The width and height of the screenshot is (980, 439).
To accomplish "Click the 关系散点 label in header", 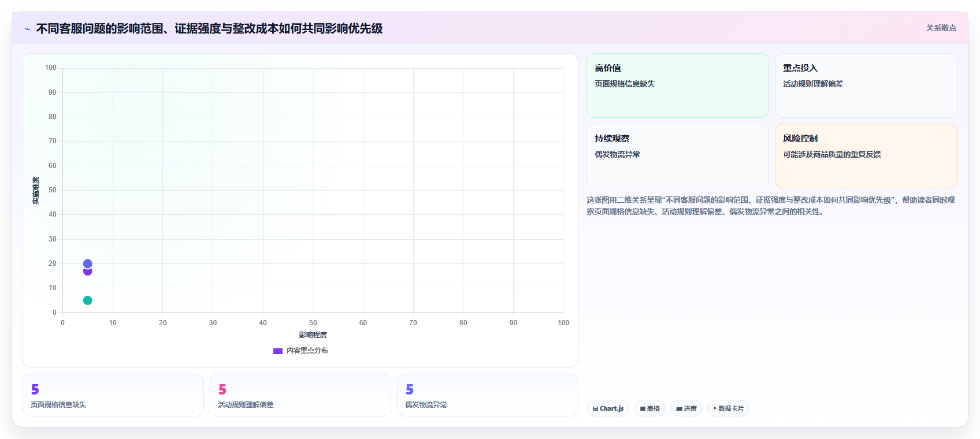I will tap(941, 28).
